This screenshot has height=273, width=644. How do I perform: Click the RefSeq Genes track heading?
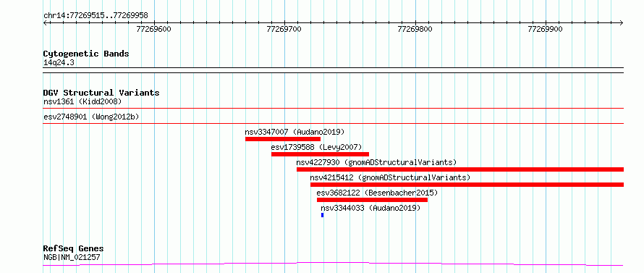click(x=73, y=249)
